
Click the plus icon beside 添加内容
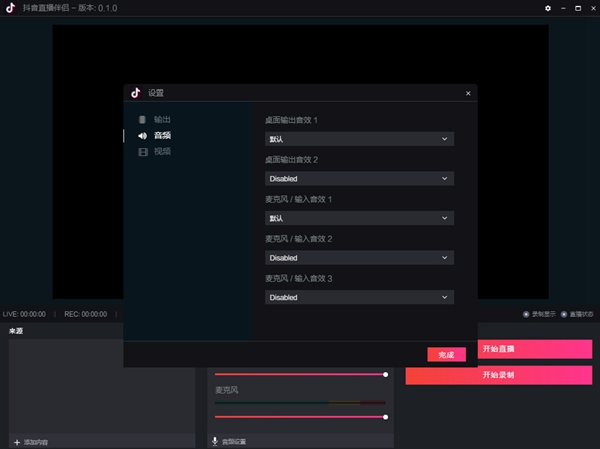click(17, 442)
